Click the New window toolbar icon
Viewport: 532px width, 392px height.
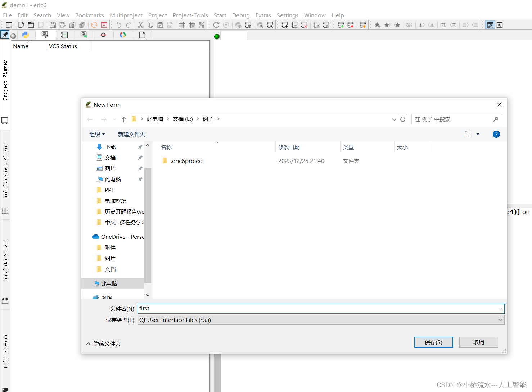click(x=9, y=25)
